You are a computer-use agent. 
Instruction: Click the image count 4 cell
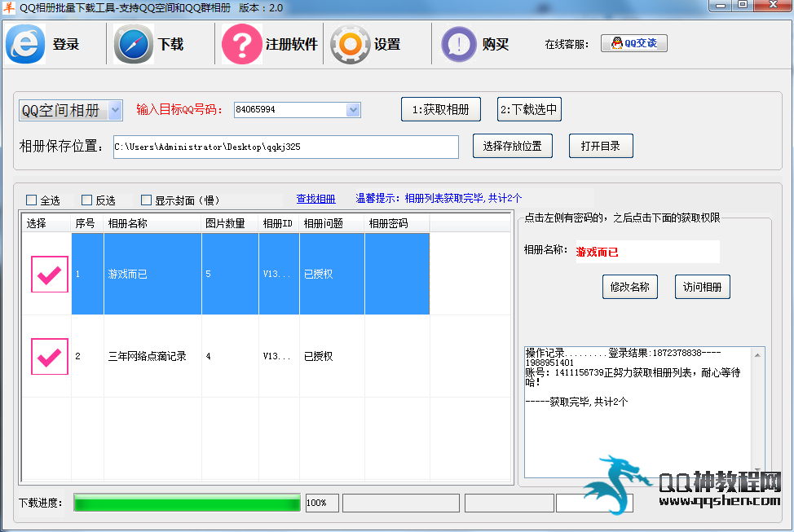coord(230,356)
